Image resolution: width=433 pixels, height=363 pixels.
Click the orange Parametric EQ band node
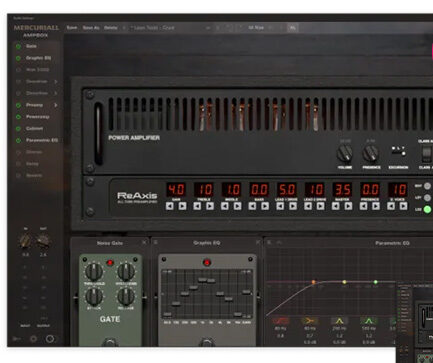pyautogui.click(x=313, y=282)
